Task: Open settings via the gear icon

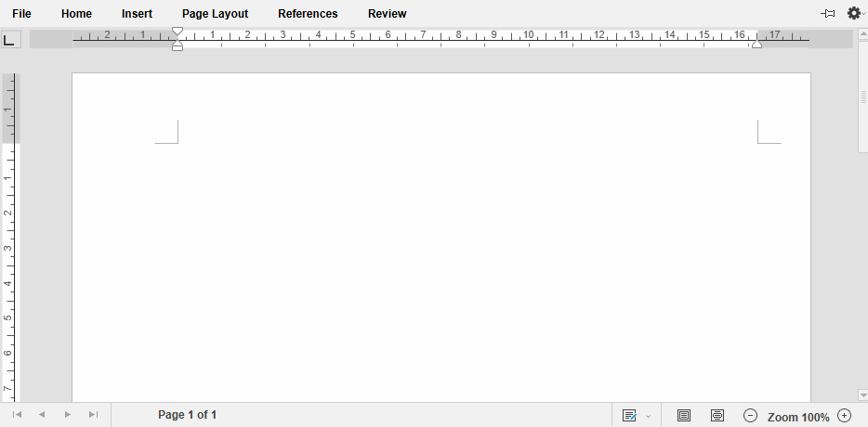Action: [x=854, y=13]
